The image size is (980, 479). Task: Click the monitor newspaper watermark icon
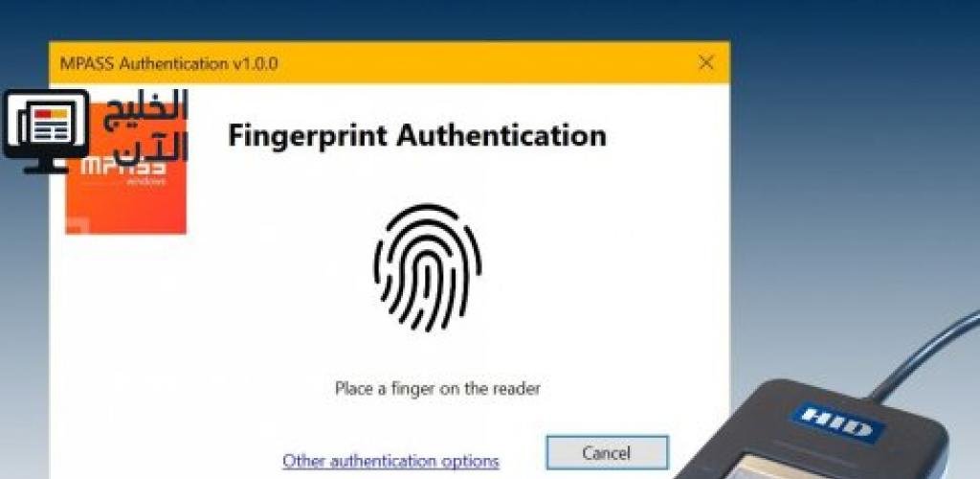[x=46, y=130]
